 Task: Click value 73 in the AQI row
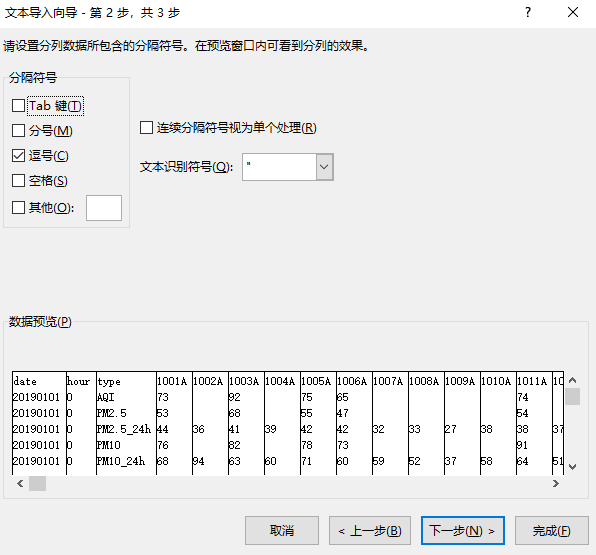point(163,397)
